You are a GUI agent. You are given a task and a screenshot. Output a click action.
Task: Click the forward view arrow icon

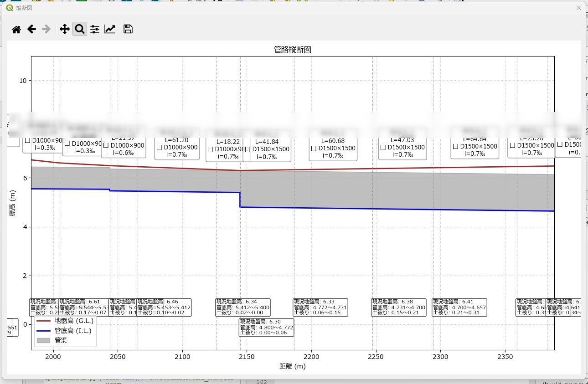coord(46,30)
